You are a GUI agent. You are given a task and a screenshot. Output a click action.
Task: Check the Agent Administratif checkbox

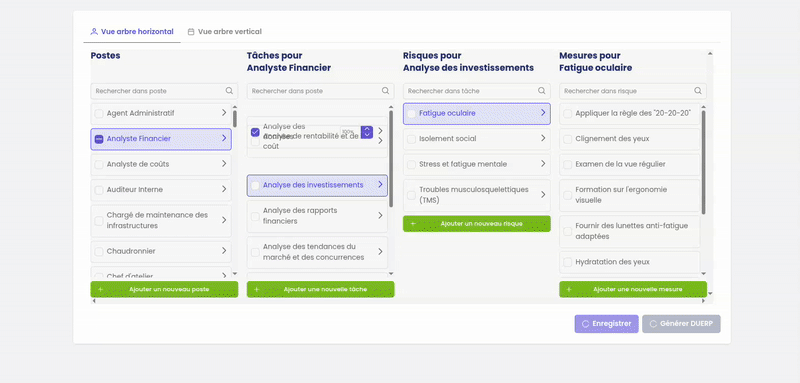tap(99, 114)
